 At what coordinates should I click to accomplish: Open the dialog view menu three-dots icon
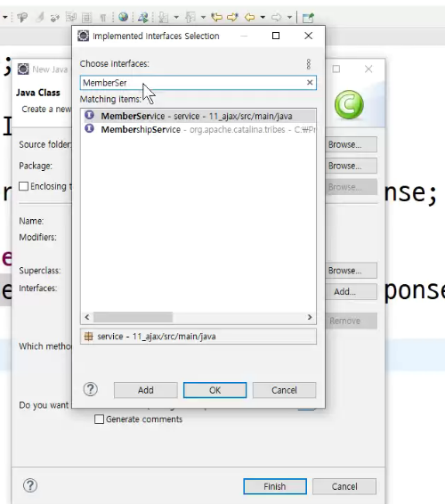click(x=309, y=64)
